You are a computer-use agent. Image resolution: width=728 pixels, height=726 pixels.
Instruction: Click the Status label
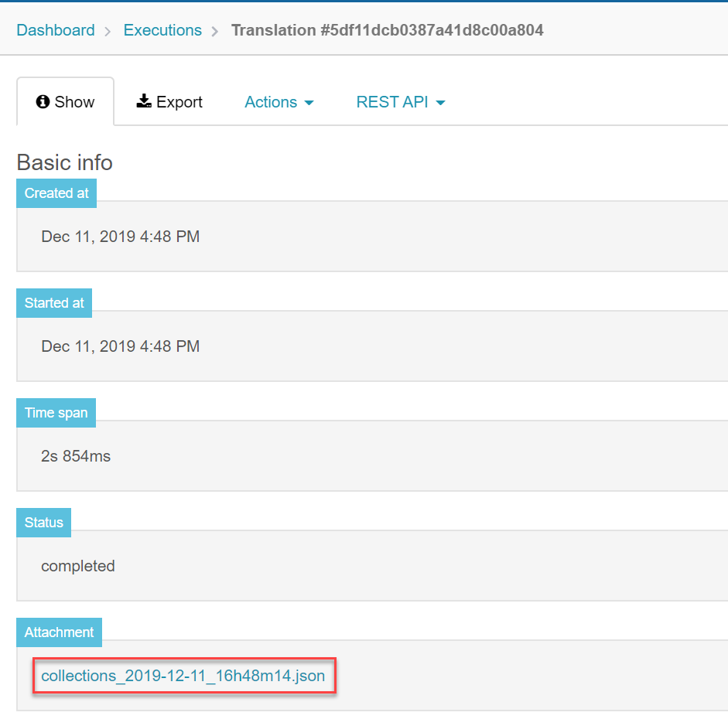click(x=43, y=523)
